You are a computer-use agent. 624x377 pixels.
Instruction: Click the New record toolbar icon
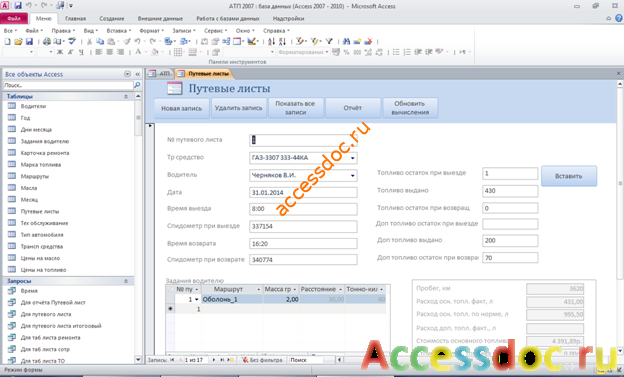357,41
